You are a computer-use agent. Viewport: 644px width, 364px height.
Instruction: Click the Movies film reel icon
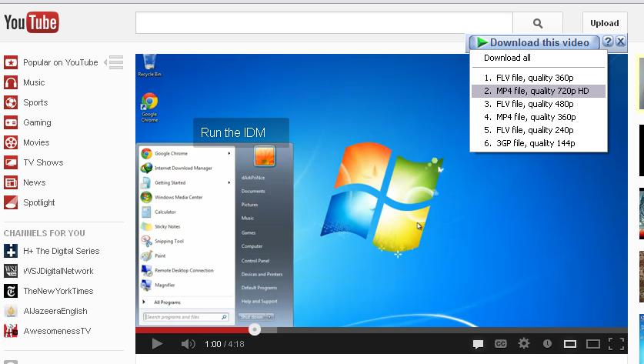[x=11, y=142]
